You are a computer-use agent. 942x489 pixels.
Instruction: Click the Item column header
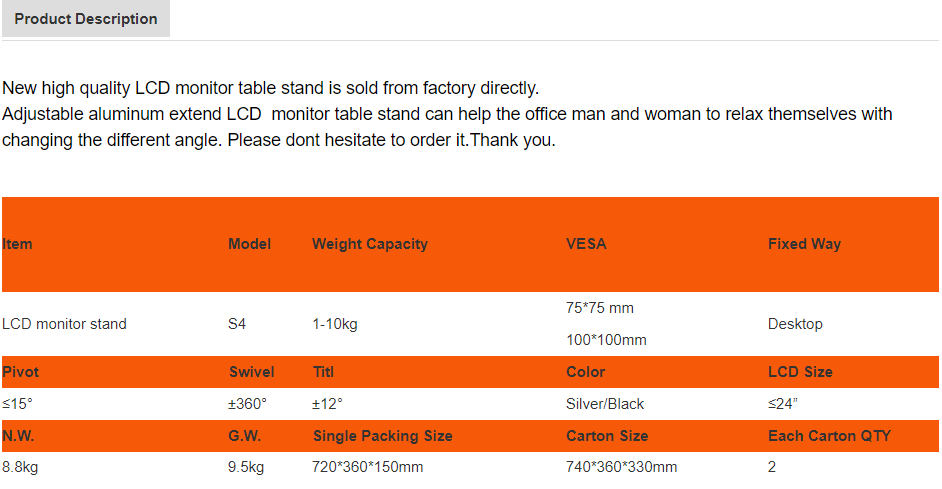point(17,244)
